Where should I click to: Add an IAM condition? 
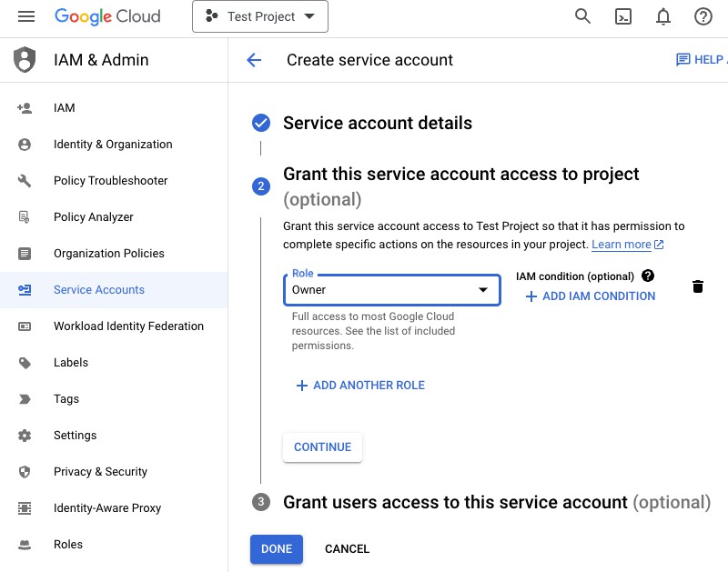591,296
